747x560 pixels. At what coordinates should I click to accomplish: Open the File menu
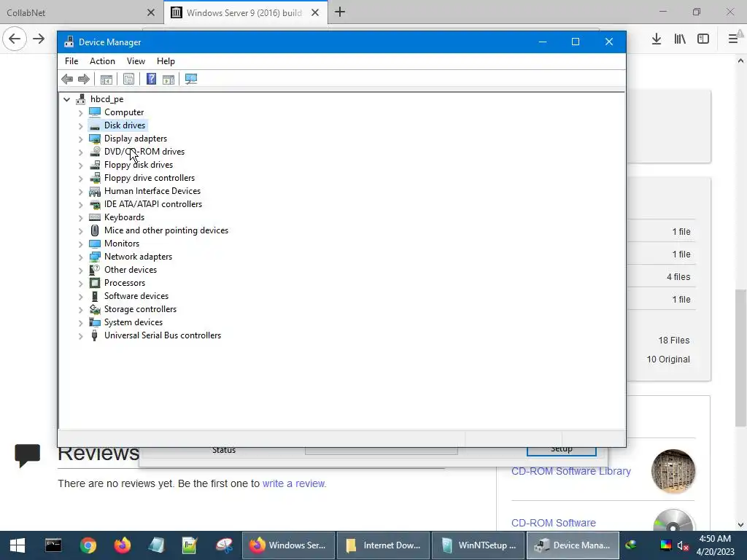coord(71,61)
